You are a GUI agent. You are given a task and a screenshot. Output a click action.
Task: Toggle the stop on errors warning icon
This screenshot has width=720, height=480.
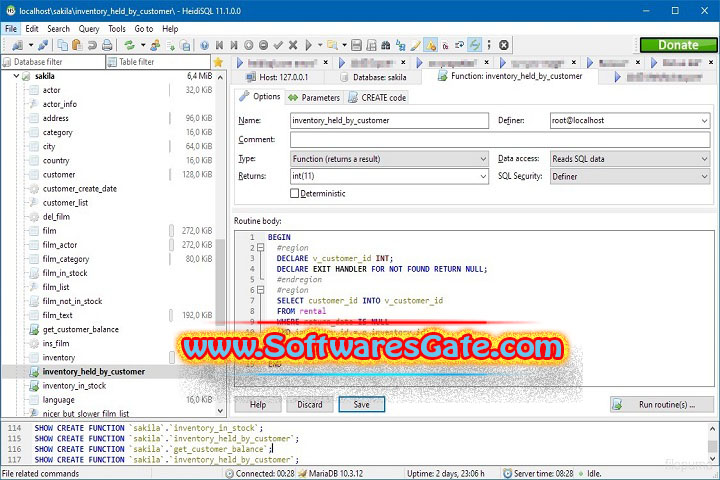(x=431, y=45)
